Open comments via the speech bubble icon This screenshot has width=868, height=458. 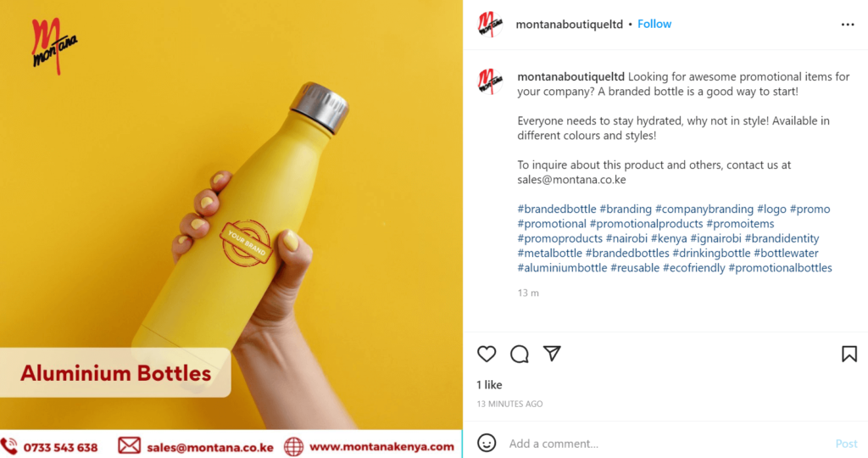point(520,354)
